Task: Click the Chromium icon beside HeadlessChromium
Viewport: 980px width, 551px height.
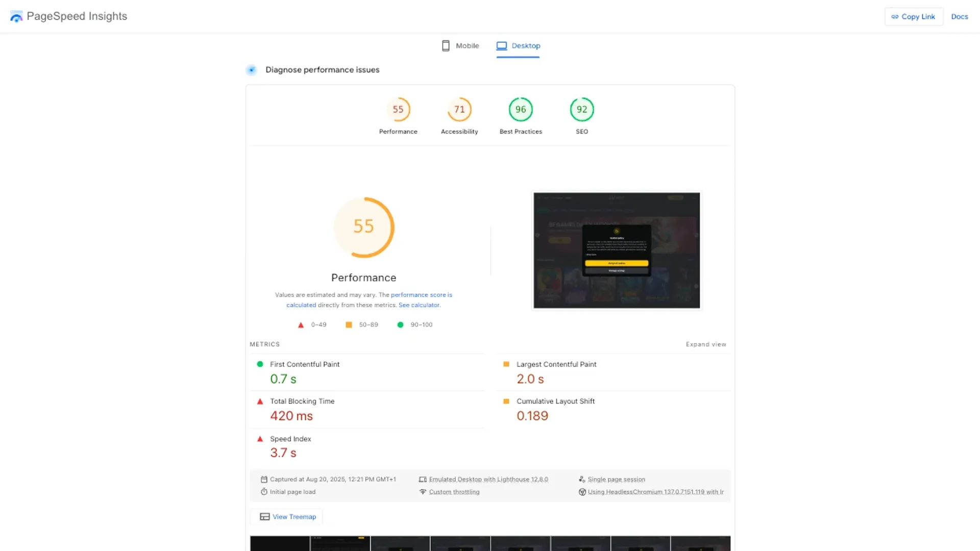Action: pos(582,492)
